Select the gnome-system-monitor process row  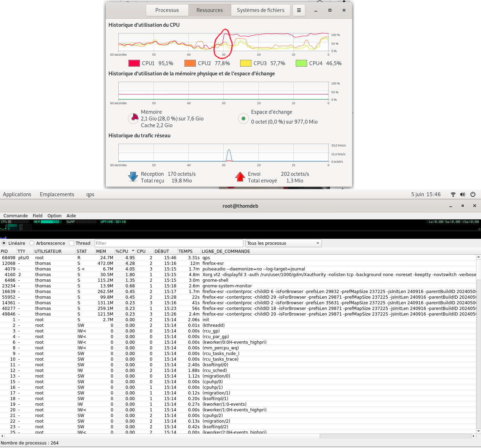(x=238, y=286)
